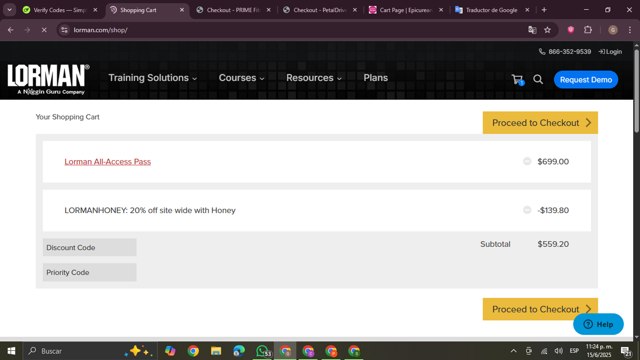Expand the Courses menu
This screenshot has width=640, height=360.
tap(241, 78)
